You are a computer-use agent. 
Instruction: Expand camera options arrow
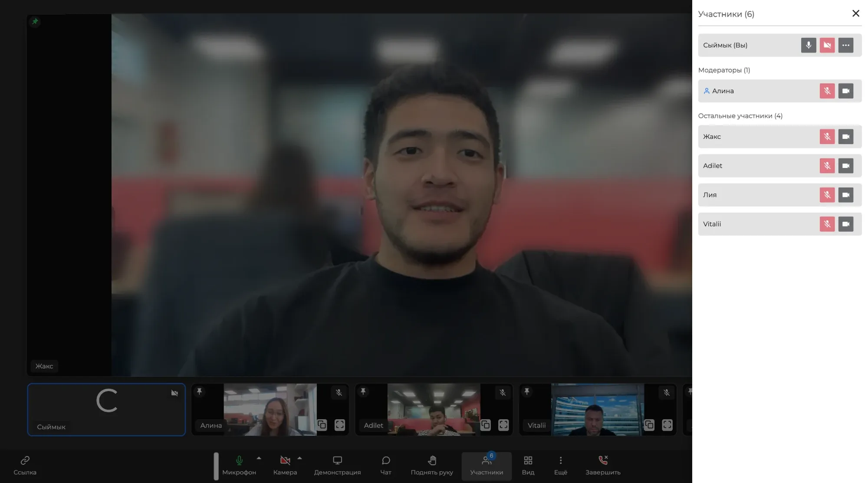click(299, 458)
